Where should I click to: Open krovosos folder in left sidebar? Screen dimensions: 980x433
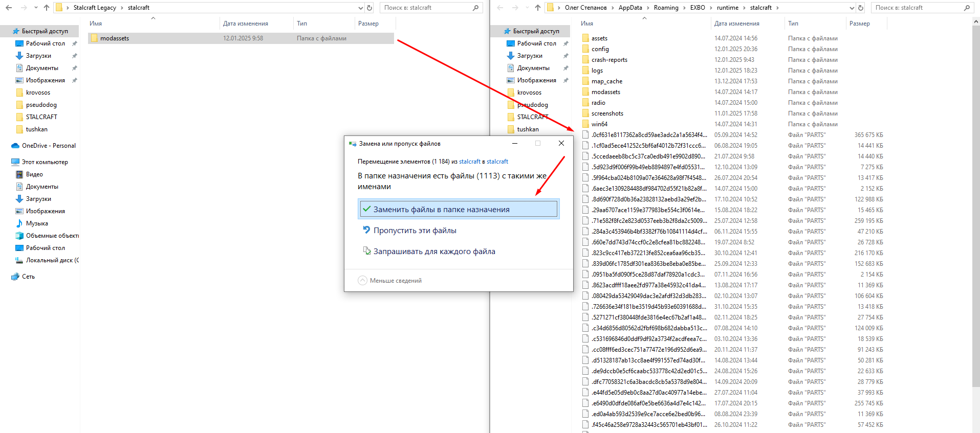point(38,93)
